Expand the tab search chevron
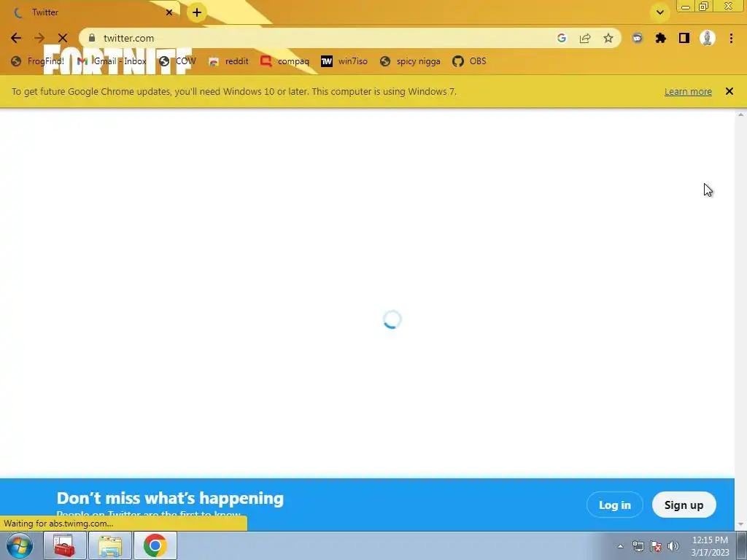Screen dimensions: 747x560 (659, 12)
